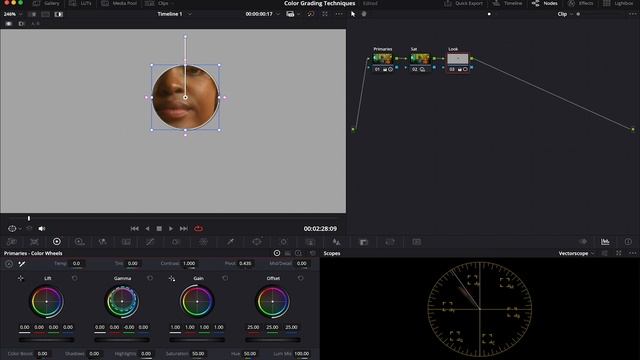Pick black point with Lift crosshair
Screen dimensions: 640x360
(20, 278)
